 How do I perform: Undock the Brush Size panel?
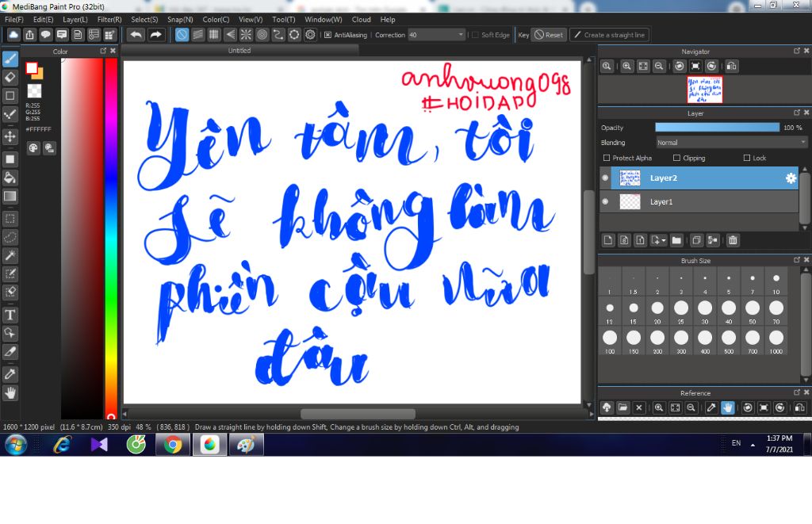[797, 260]
